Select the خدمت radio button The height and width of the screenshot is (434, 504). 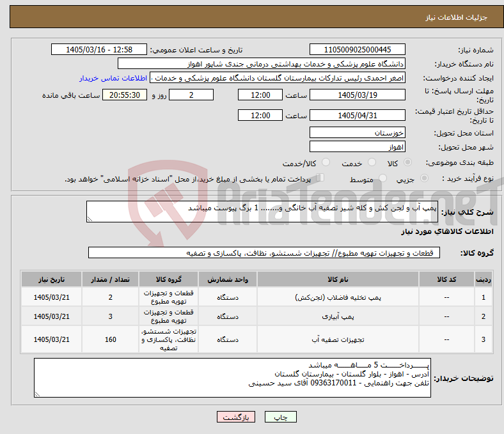click(372, 162)
